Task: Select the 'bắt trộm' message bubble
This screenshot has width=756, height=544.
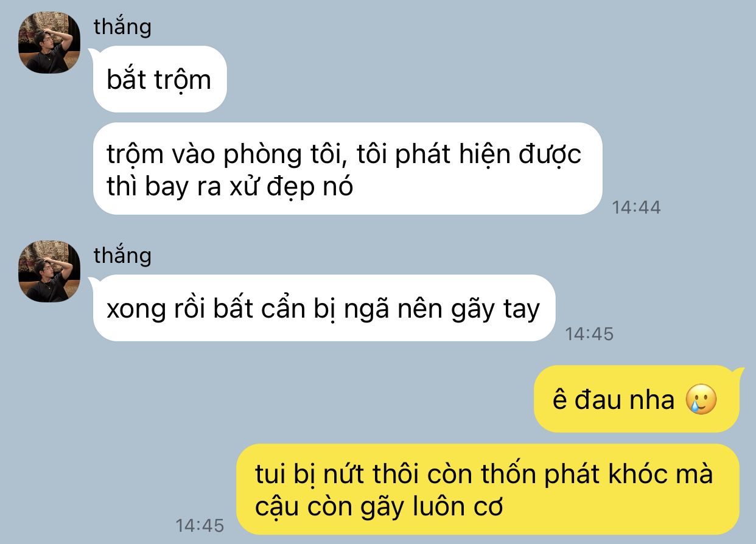Action: [x=159, y=79]
